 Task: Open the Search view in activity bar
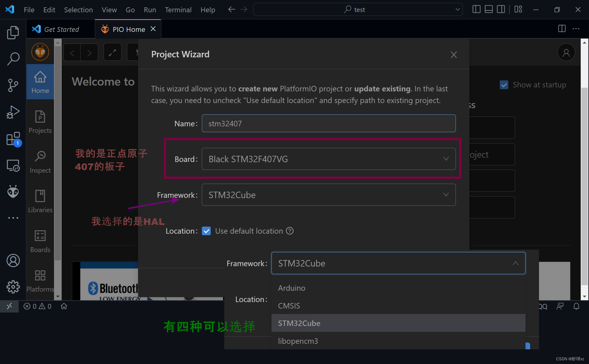13,59
